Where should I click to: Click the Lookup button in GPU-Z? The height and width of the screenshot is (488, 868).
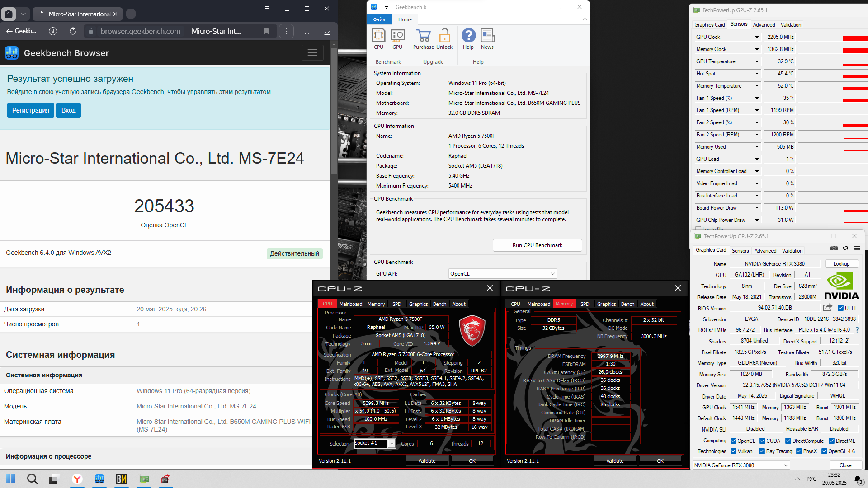841,264
